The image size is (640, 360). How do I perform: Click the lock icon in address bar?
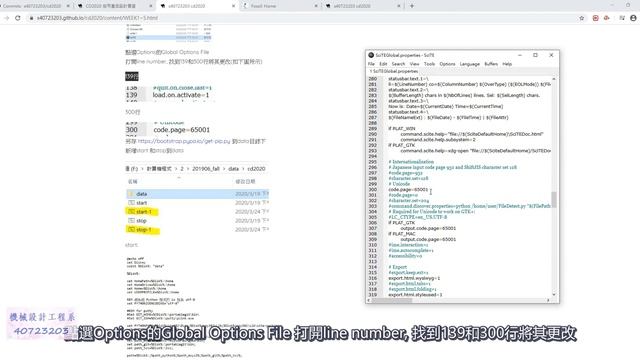coord(31,18)
